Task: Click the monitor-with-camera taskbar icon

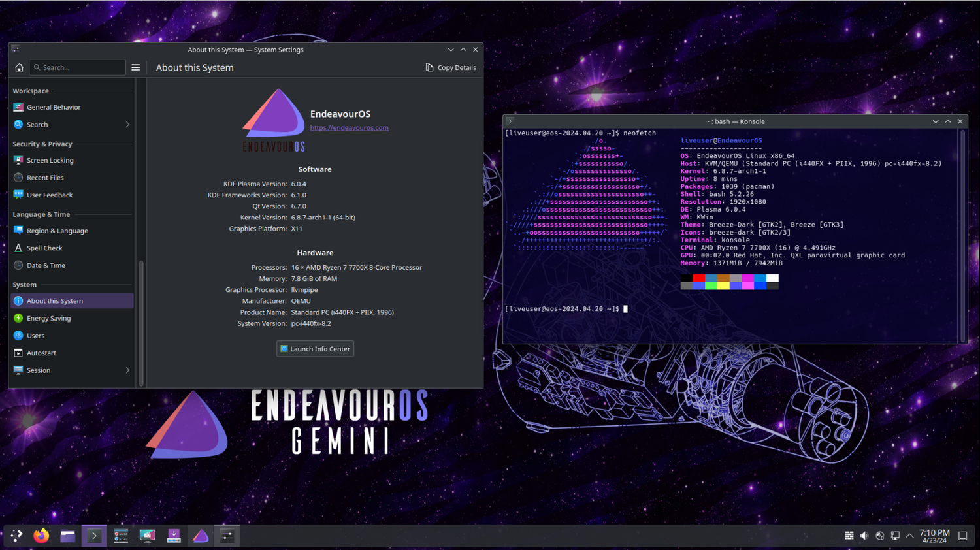Action: (148, 536)
